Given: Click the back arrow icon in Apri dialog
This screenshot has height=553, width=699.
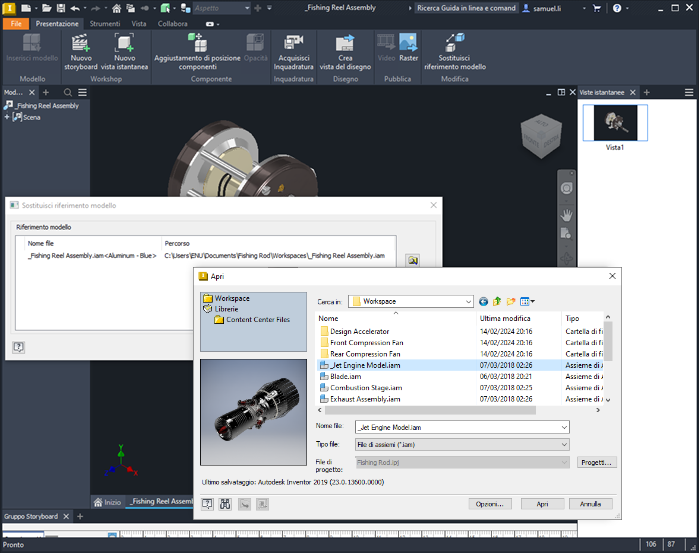Looking at the screenshot, I should click(483, 302).
